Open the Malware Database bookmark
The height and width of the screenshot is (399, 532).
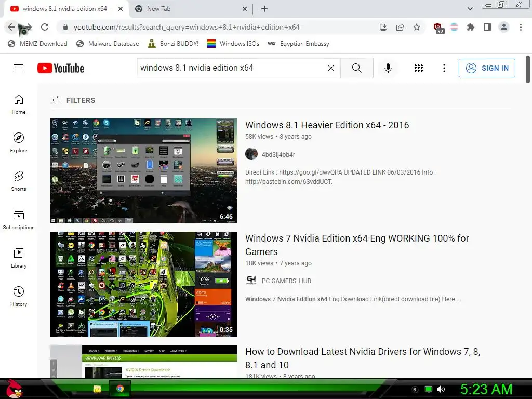point(108,44)
